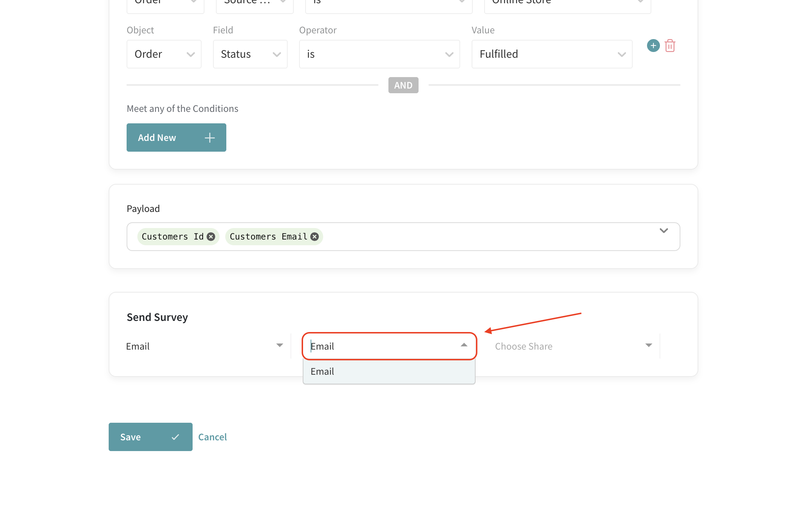Open the 'is' operator dropdown
Image resolution: width=812 pixels, height=507 pixels.
click(379, 54)
